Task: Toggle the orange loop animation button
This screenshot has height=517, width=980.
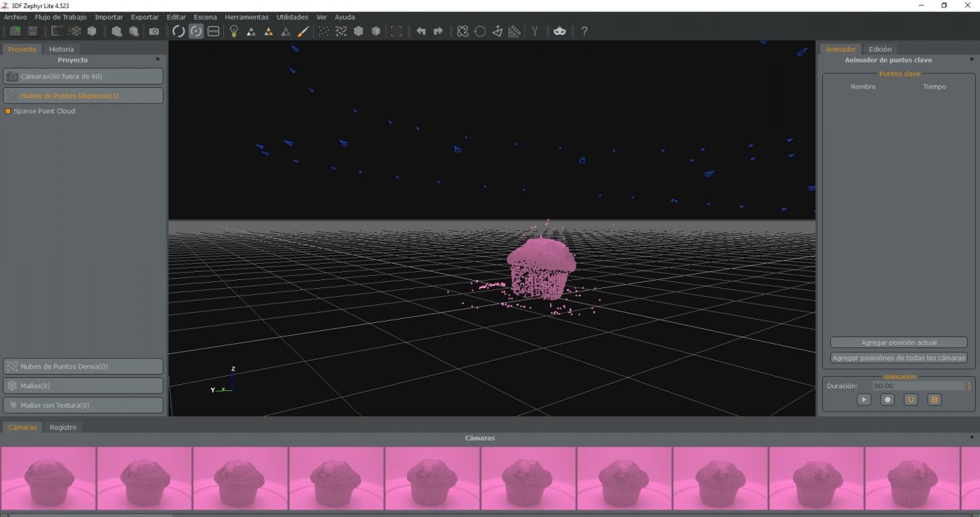Action: click(x=911, y=400)
